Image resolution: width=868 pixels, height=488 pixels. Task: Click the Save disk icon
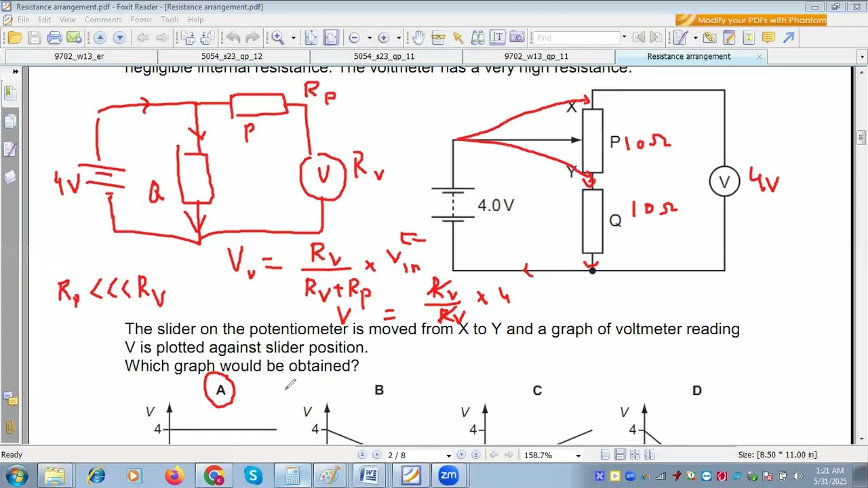tap(35, 38)
